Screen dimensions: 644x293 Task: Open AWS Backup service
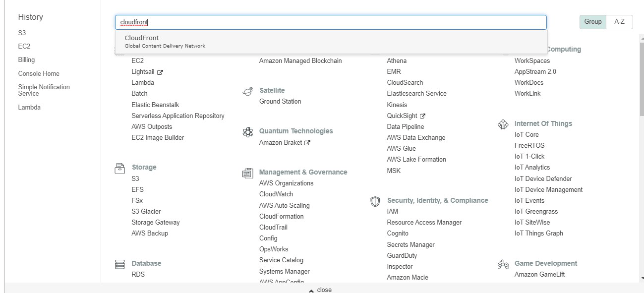pos(150,234)
